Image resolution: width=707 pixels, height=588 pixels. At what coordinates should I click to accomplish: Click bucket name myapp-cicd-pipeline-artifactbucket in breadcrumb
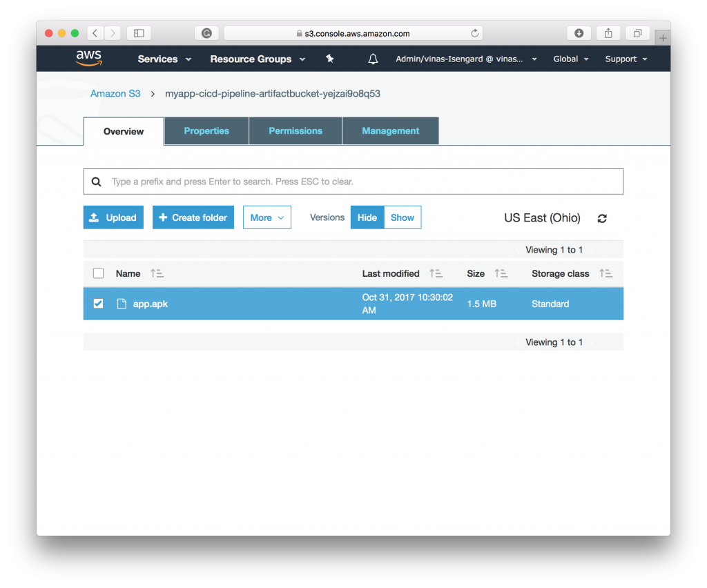[x=272, y=94]
